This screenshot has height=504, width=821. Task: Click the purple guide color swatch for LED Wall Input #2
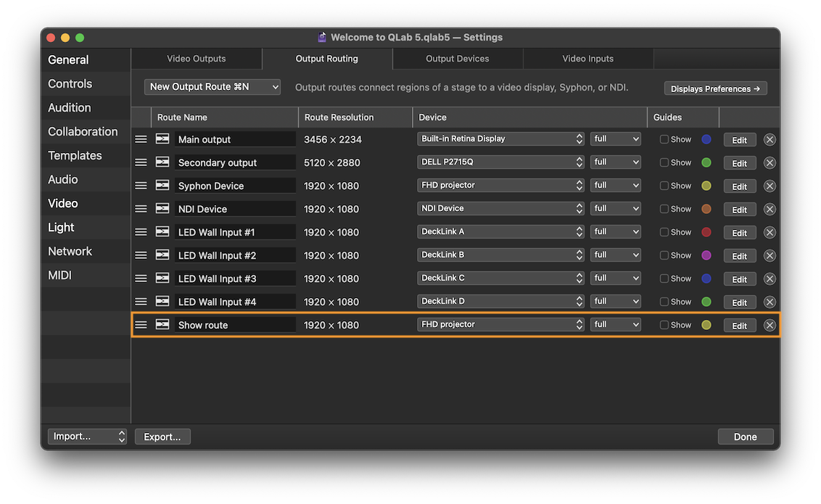pos(706,255)
